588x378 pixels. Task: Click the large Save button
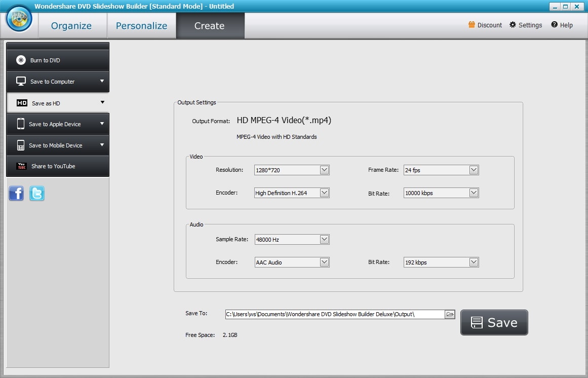tap(494, 322)
